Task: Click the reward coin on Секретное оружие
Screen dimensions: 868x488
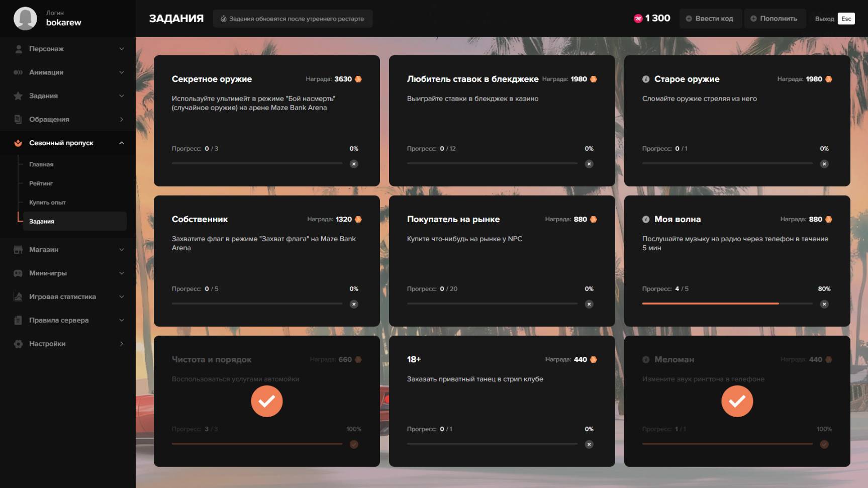Action: coord(358,79)
